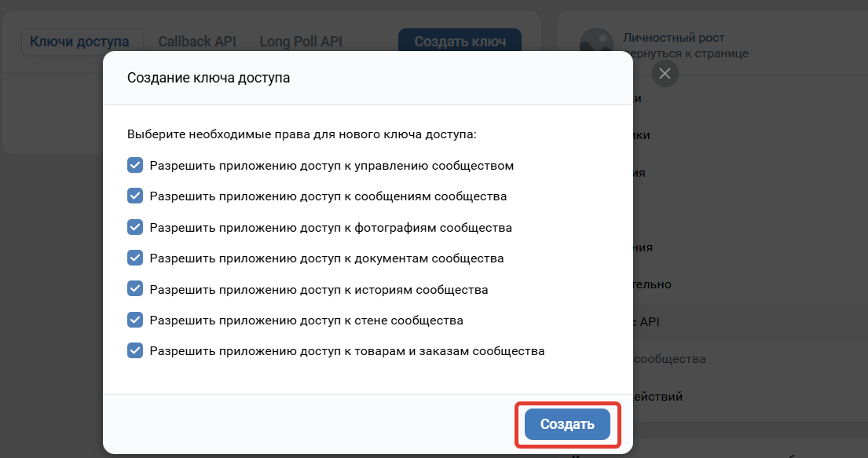Click label 'фотографиям сообщества' permission text
The image size is (868, 458).
433,228
